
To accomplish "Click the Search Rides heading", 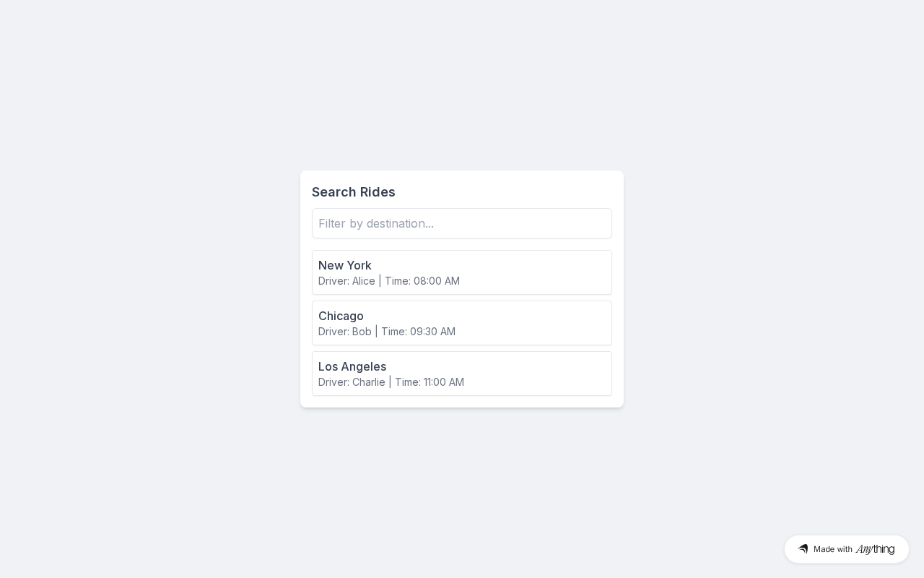I will (354, 192).
